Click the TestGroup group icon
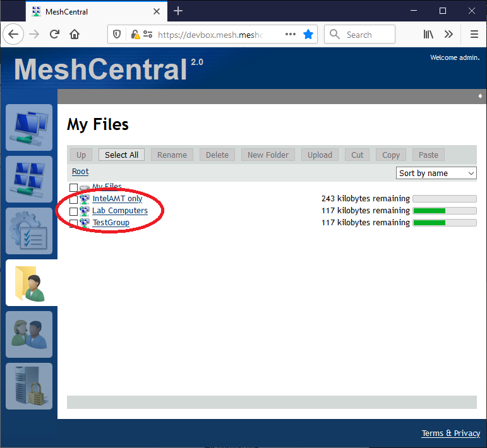This screenshot has height=448, width=487. 84,223
